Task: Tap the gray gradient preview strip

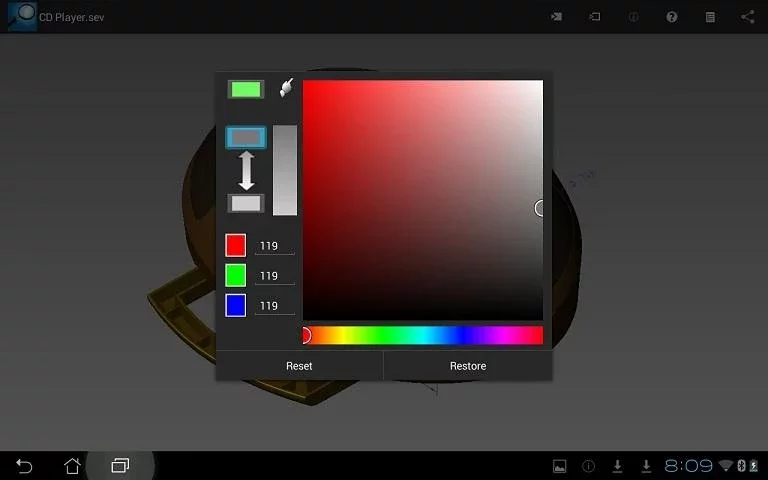Action: [285, 170]
